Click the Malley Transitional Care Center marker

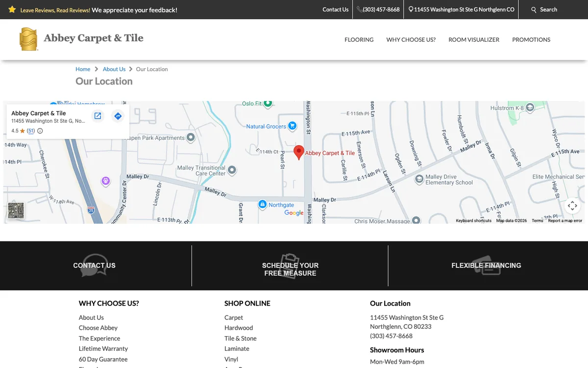(x=232, y=170)
